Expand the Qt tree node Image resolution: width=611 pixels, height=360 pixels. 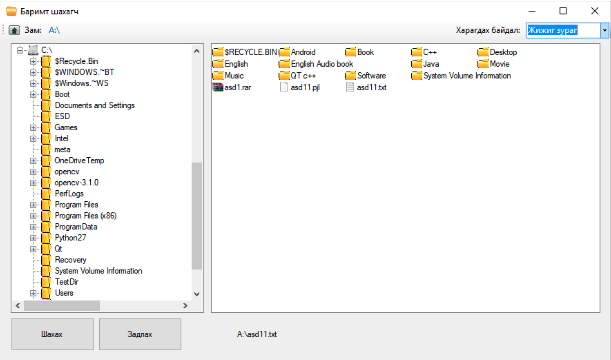pyautogui.click(x=33, y=249)
